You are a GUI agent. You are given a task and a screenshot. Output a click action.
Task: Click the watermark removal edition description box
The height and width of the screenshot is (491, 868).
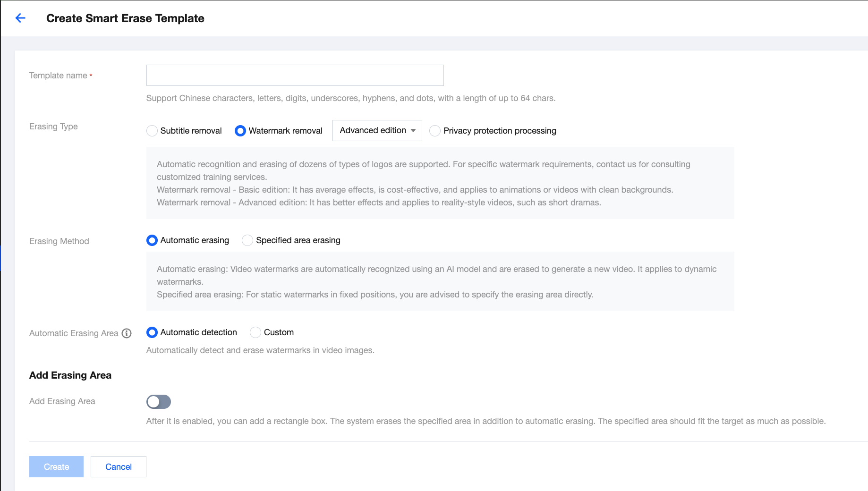click(440, 183)
